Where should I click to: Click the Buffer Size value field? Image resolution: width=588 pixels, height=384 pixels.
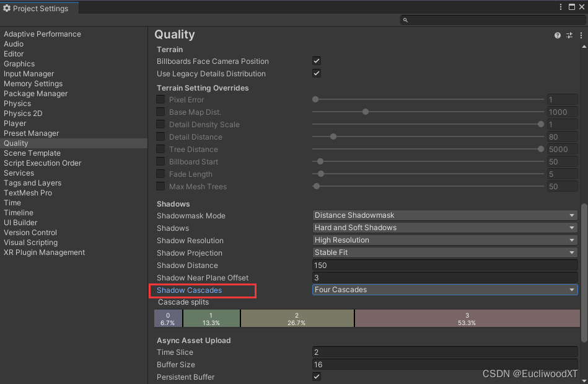coord(445,365)
